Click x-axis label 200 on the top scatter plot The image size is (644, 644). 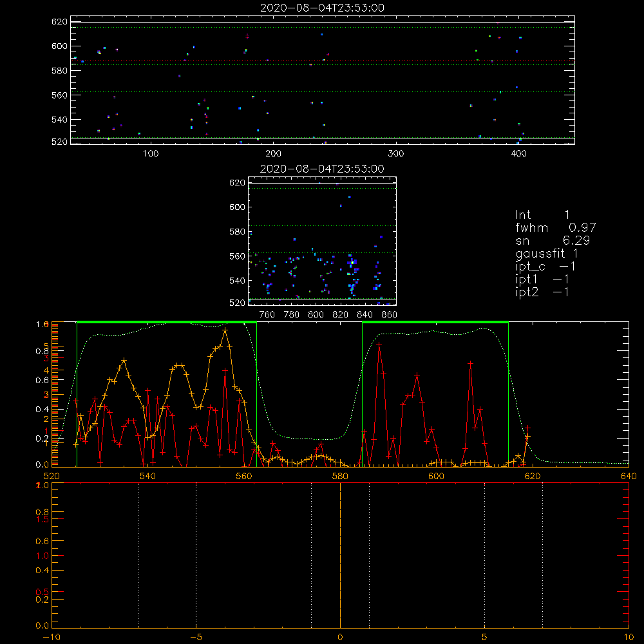(x=273, y=154)
